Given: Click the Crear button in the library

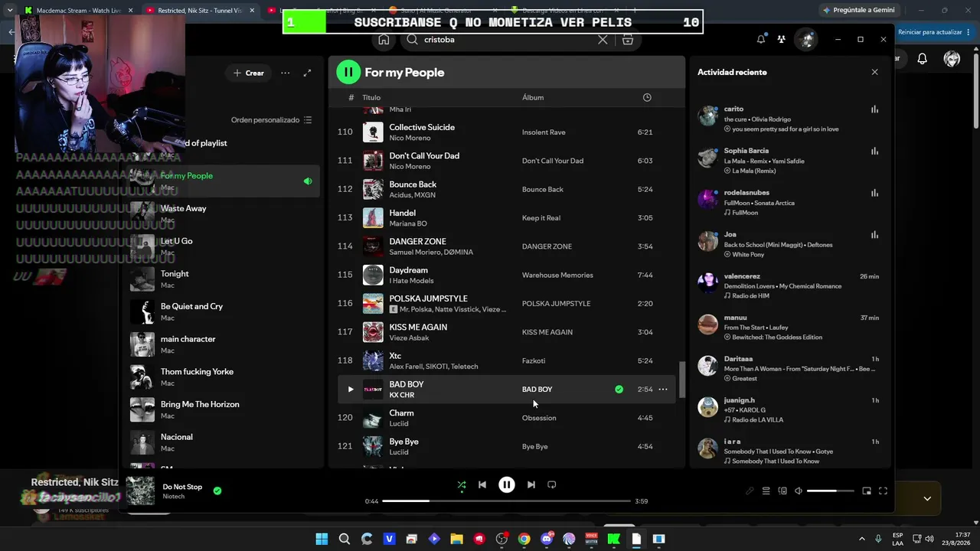Looking at the screenshot, I should [x=248, y=73].
